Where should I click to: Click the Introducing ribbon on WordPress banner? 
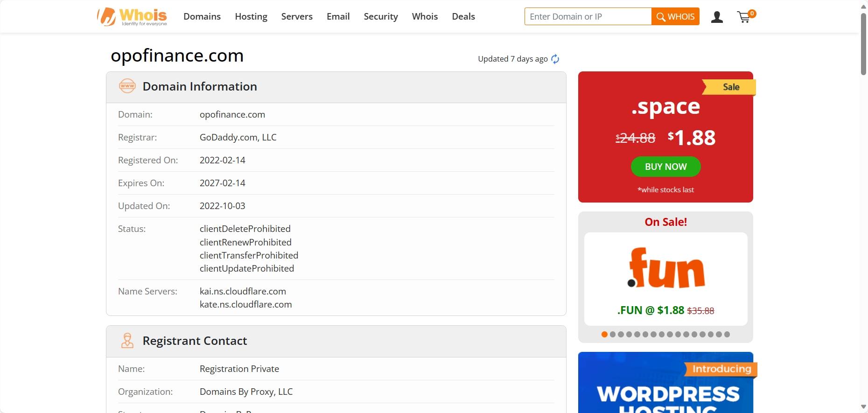coord(721,369)
